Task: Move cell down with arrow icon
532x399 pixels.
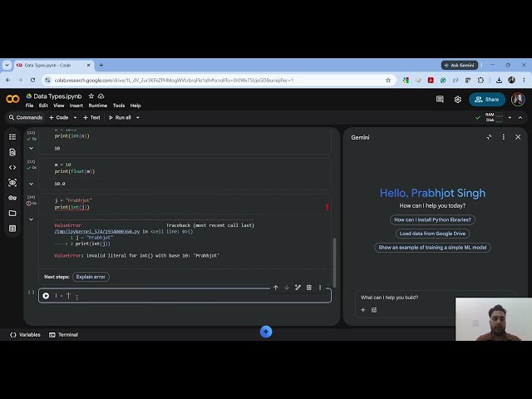Action: click(x=287, y=288)
